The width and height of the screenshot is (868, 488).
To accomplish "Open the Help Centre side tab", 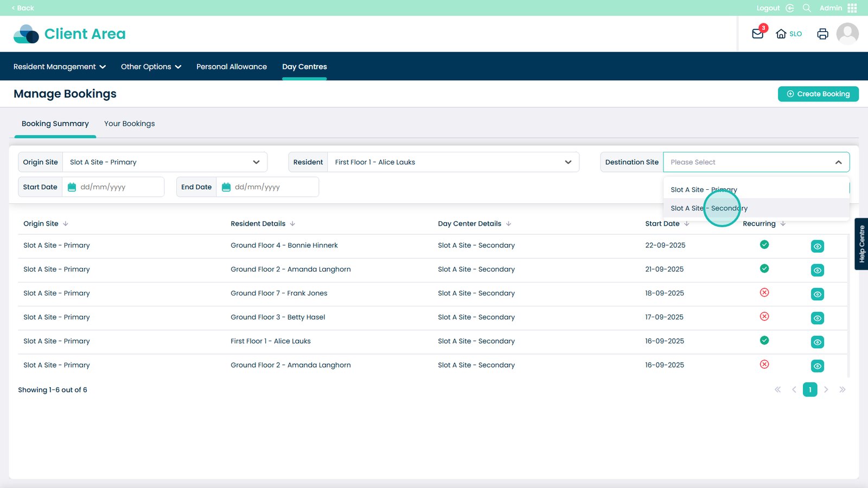I will (861, 244).
